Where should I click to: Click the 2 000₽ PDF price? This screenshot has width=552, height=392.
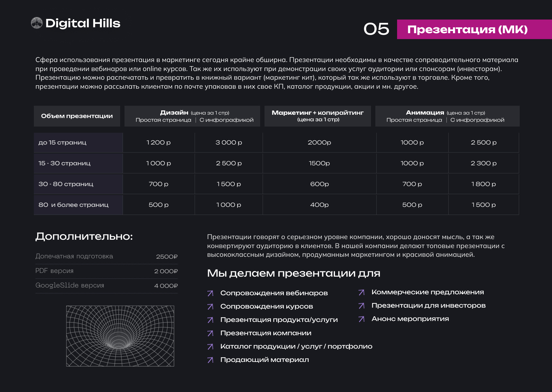coord(166,271)
